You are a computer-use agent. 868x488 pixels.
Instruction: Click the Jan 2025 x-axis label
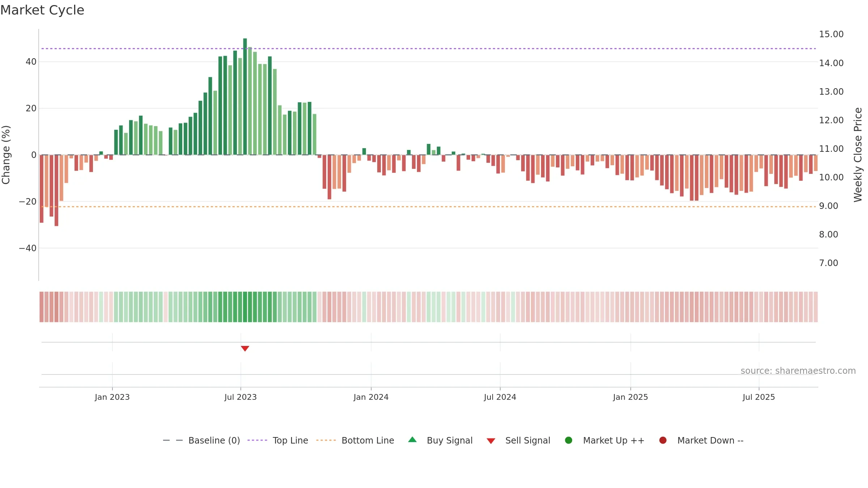pyautogui.click(x=630, y=397)
